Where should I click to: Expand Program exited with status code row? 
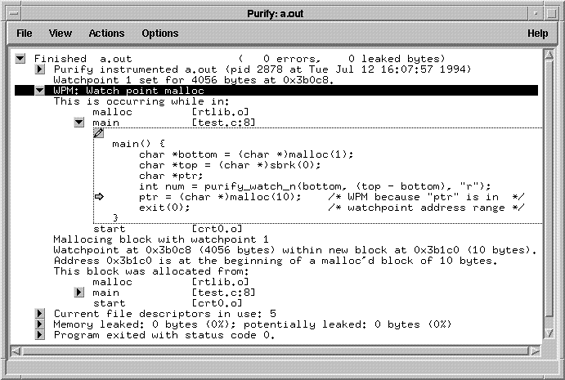tap(40, 335)
